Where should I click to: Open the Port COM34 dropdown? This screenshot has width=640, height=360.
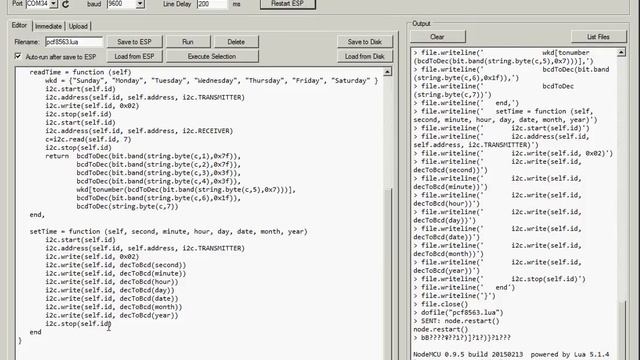coord(53,4)
